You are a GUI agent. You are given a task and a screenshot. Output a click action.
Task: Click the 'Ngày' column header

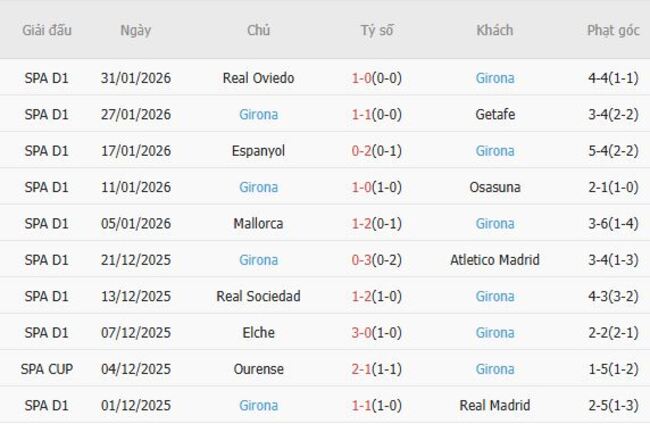136,30
